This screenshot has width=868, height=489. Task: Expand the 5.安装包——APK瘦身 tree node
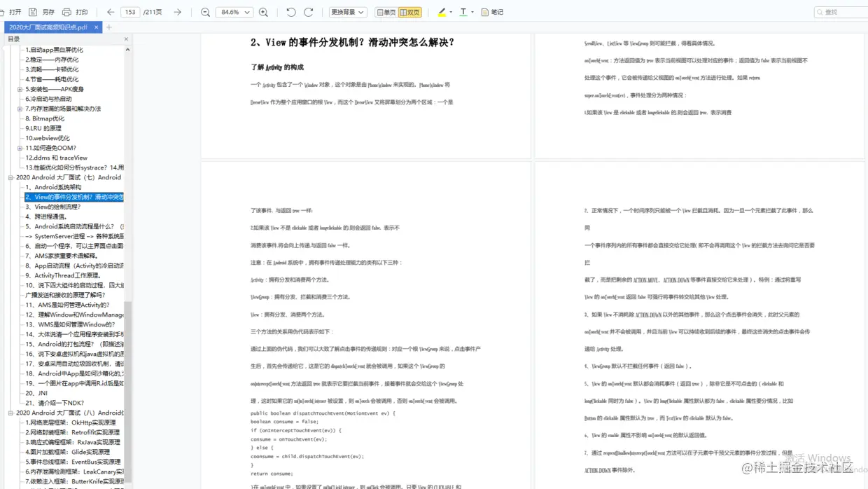(x=20, y=89)
